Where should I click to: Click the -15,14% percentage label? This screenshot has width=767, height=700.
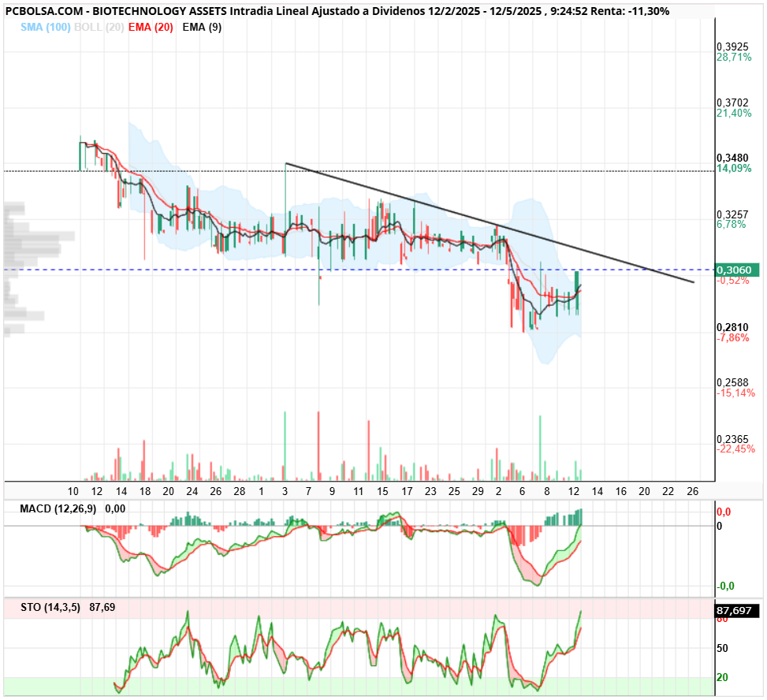pos(735,393)
